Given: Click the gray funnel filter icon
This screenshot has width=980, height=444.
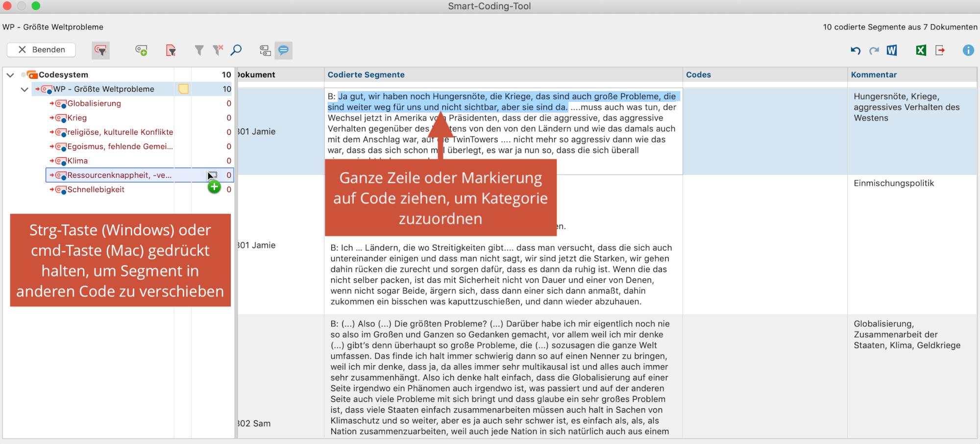Looking at the screenshot, I should tap(199, 50).
